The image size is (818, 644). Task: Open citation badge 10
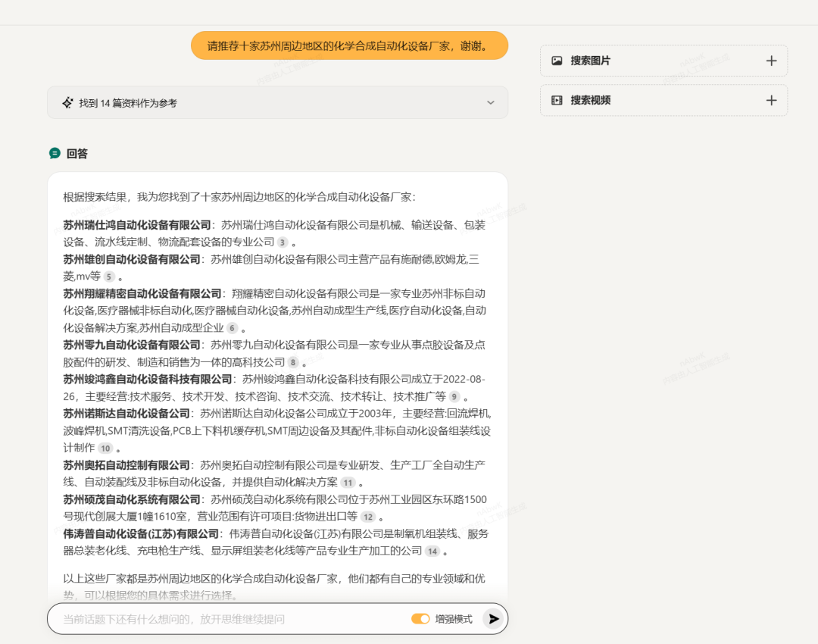105,449
